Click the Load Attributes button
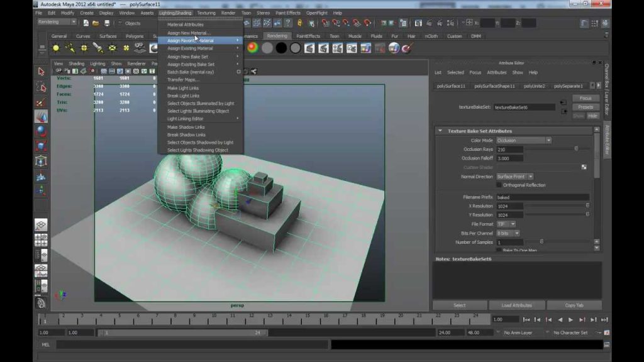The width and height of the screenshot is (644, 362). click(x=517, y=305)
